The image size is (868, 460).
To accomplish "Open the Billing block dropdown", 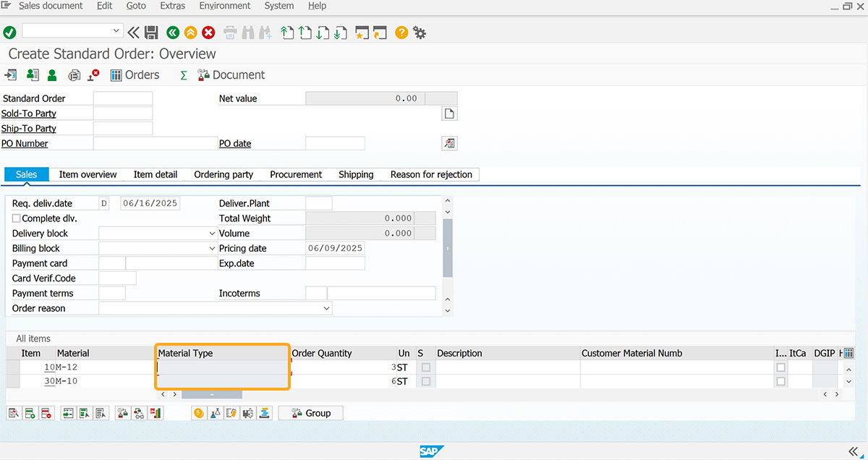I will [x=212, y=249].
